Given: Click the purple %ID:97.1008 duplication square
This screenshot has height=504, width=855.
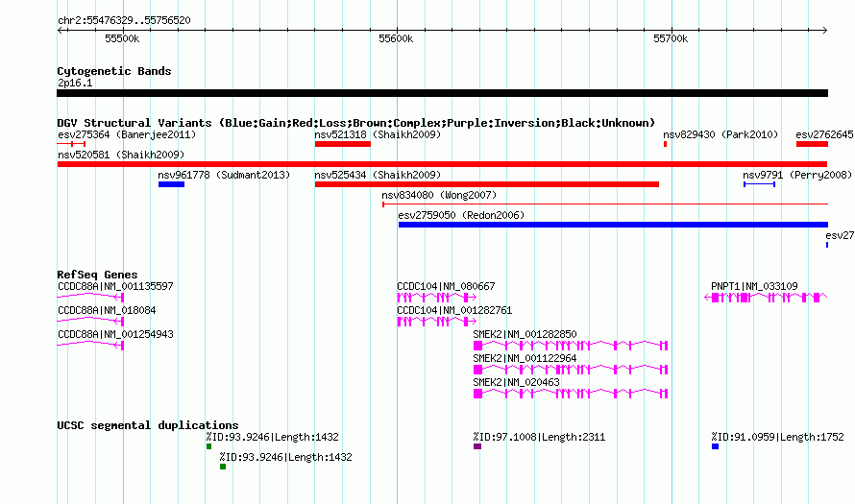Looking at the screenshot, I should [477, 446].
